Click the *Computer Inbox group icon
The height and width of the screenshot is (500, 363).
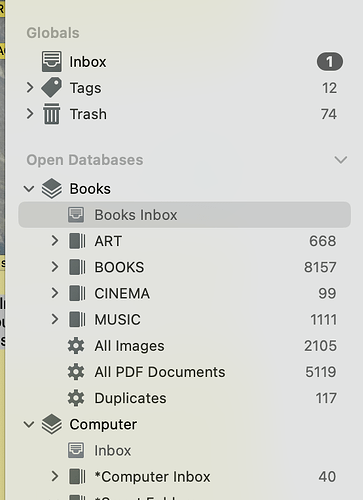77,476
